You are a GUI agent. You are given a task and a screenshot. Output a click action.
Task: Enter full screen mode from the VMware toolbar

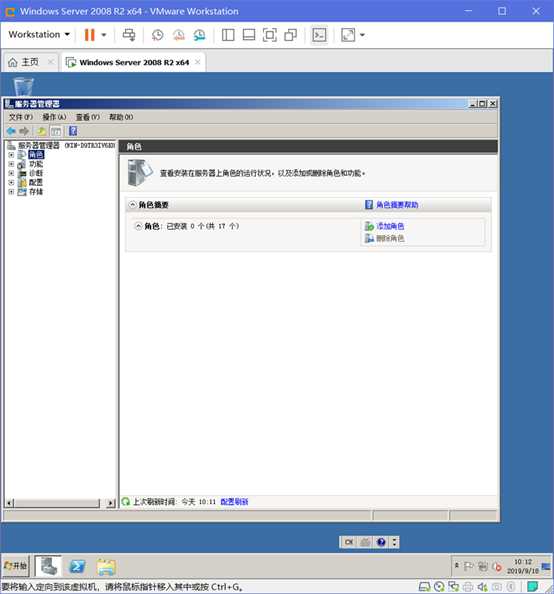tap(269, 35)
